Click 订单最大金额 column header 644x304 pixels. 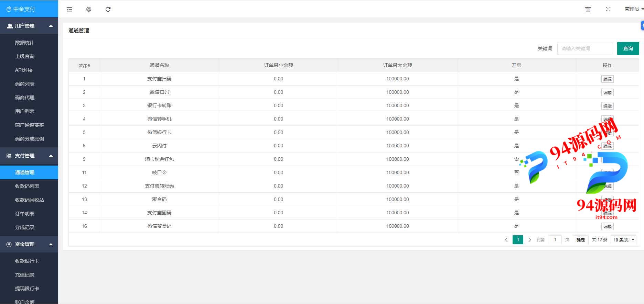pos(397,65)
